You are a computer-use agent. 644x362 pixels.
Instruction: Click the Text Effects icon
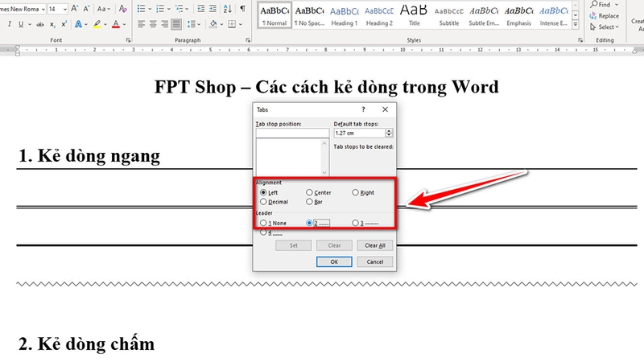click(x=78, y=25)
